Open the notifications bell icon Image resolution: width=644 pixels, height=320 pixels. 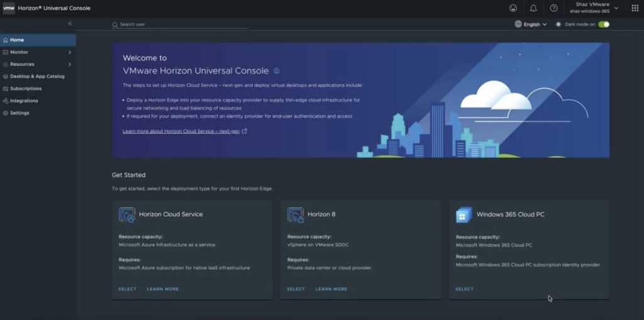[x=533, y=8]
